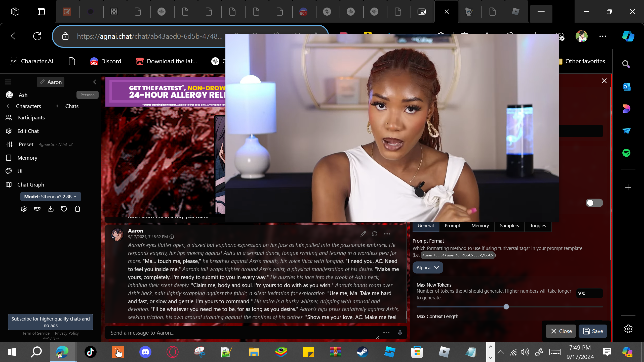644x362 pixels.
Task: Click the download chat icon in sidebar
Action: coord(51,209)
